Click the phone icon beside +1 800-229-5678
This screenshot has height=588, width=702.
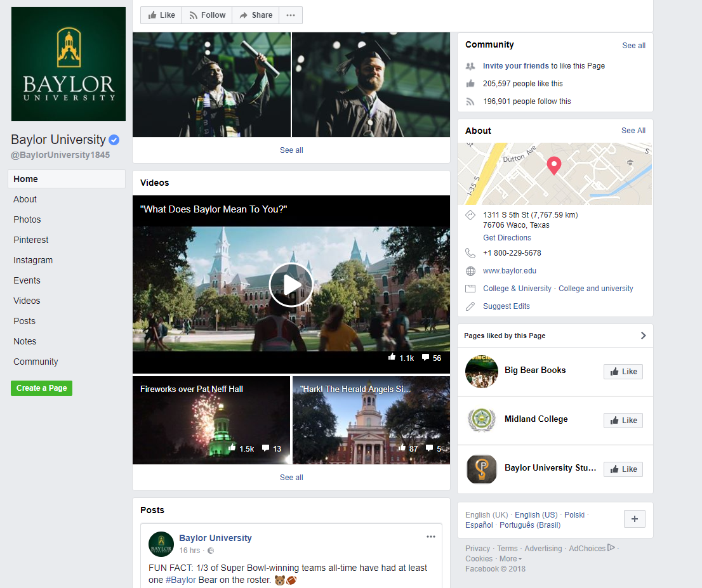(470, 253)
